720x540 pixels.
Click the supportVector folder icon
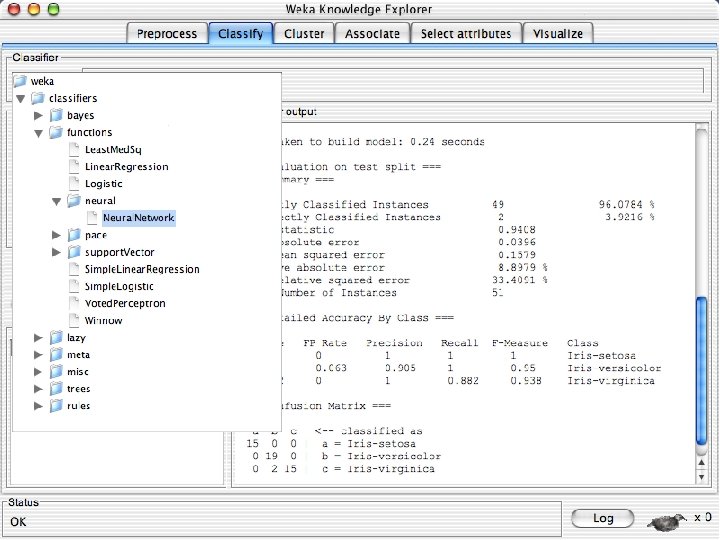(74, 252)
